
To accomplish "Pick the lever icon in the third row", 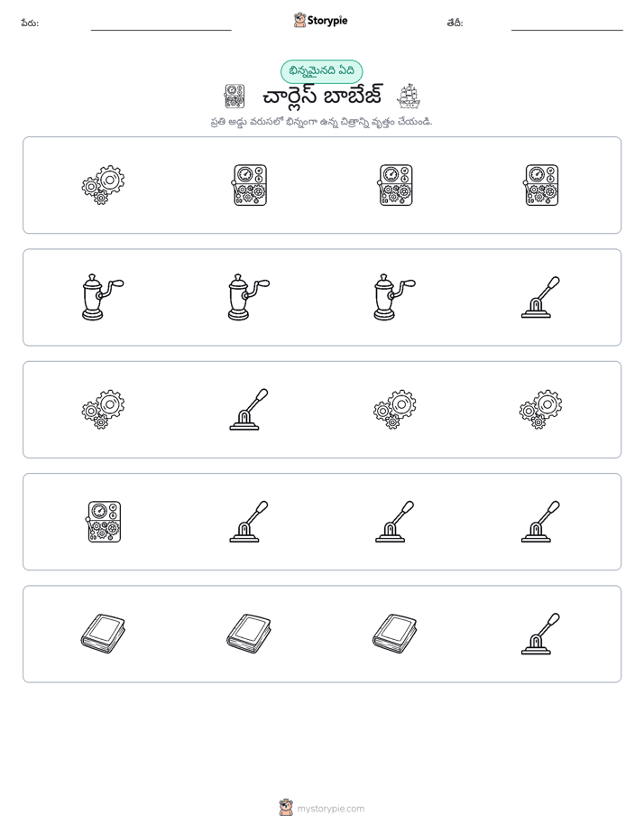I will (249, 410).
